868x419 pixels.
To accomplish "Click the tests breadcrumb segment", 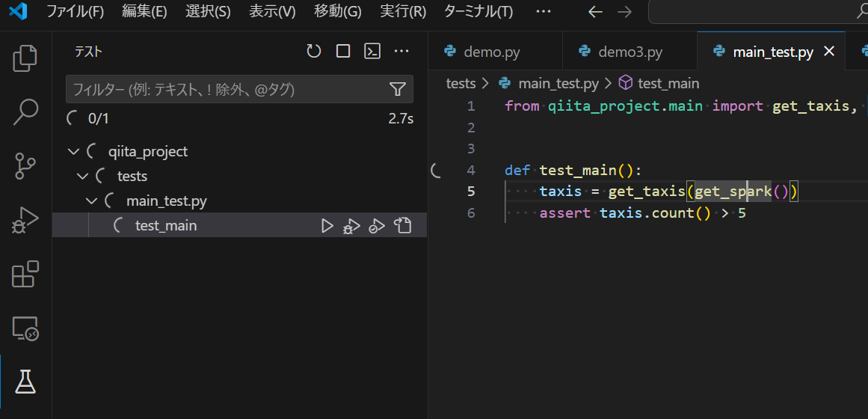I will point(461,84).
